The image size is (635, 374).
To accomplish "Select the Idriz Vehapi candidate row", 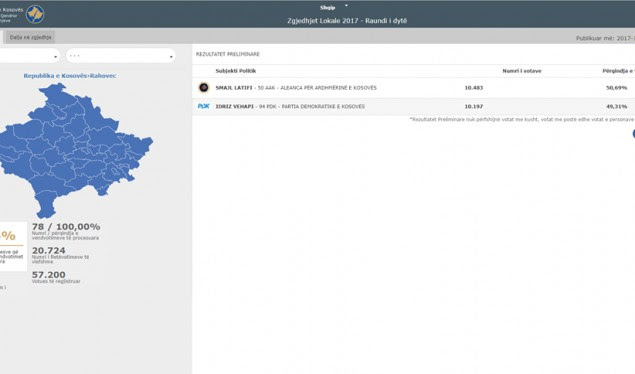I will [x=413, y=106].
